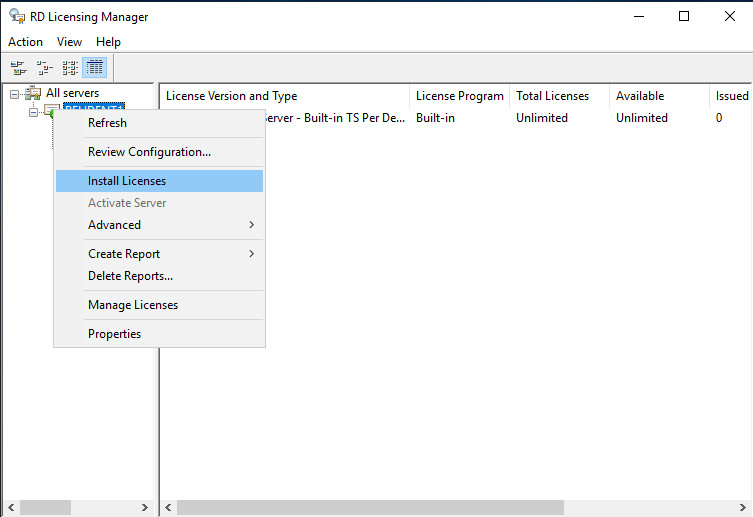
Task: Switch to Small Icons view in toolbar
Action: tap(44, 68)
